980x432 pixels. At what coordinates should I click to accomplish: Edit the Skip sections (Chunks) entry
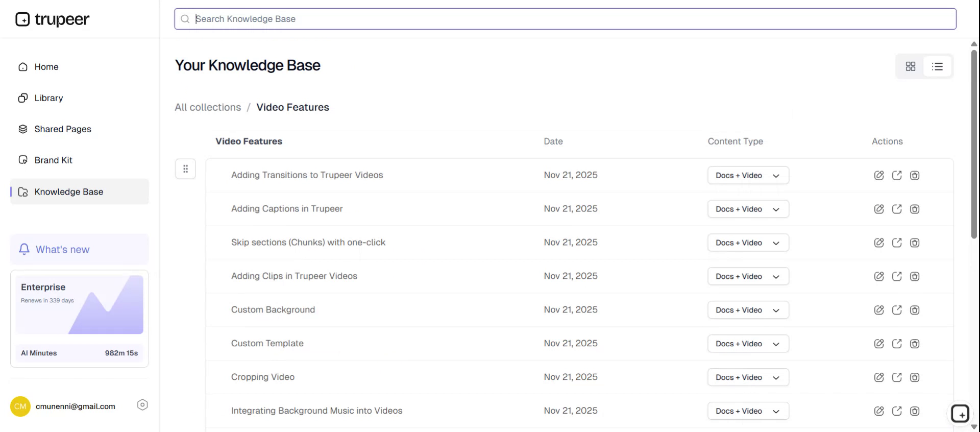tap(879, 243)
